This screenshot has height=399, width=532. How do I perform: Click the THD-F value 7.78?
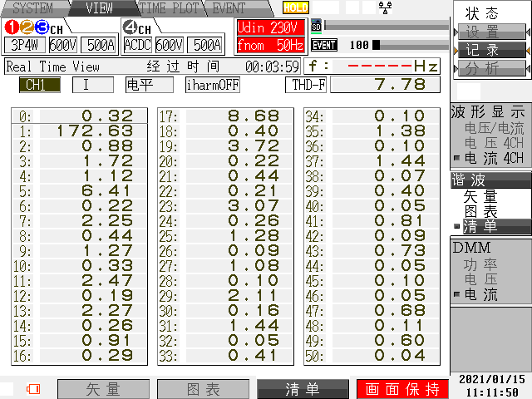click(385, 85)
